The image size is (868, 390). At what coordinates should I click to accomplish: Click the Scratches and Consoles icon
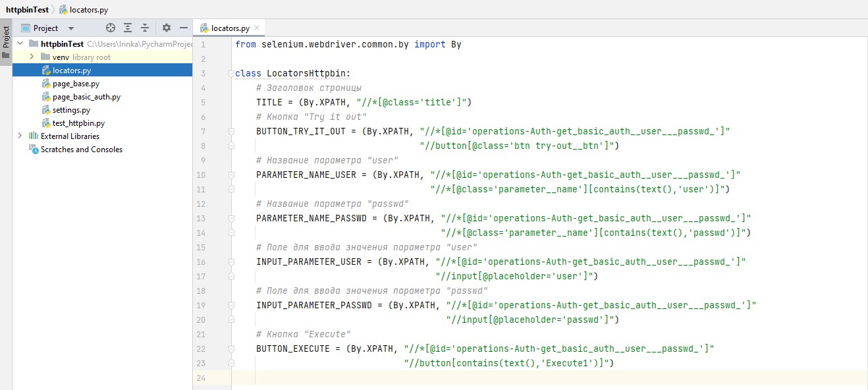[x=34, y=150]
